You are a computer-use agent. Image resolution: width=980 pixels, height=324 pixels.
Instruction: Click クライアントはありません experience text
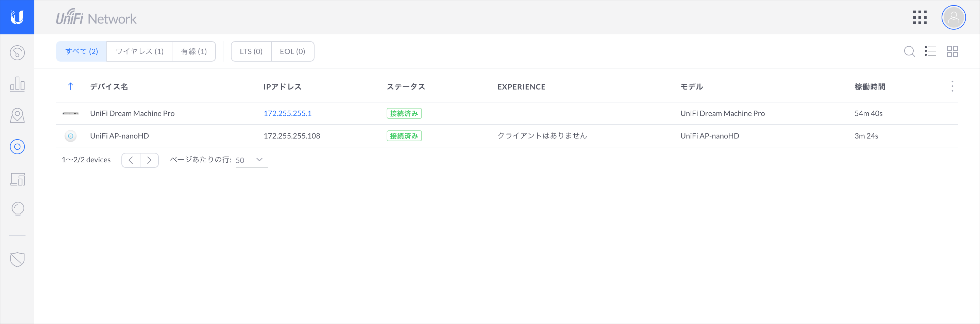542,136
